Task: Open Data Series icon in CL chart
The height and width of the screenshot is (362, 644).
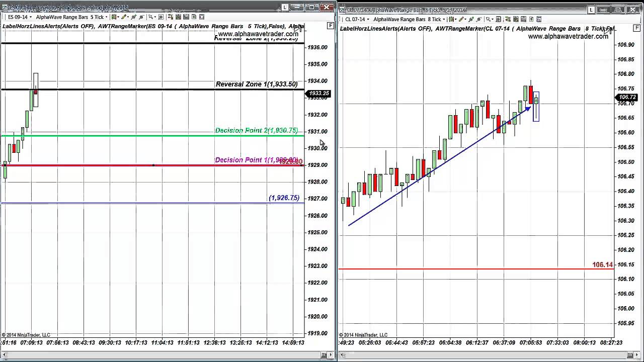Action: click(516, 19)
